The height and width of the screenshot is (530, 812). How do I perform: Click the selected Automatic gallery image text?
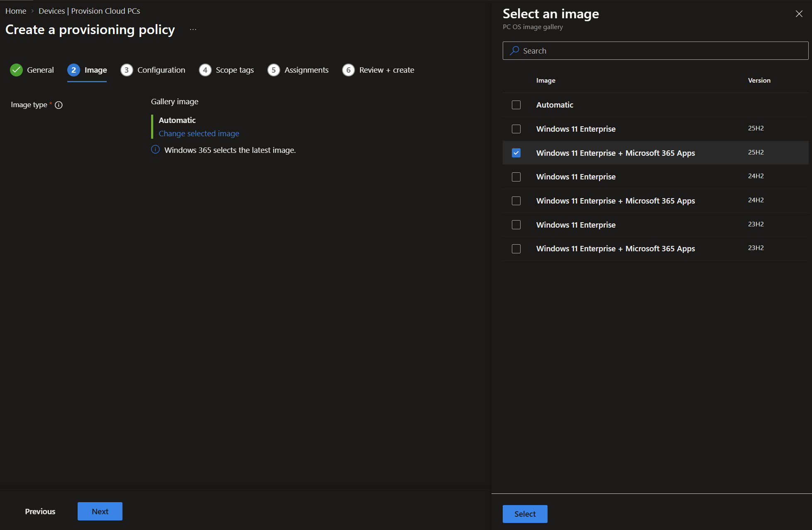177,120
